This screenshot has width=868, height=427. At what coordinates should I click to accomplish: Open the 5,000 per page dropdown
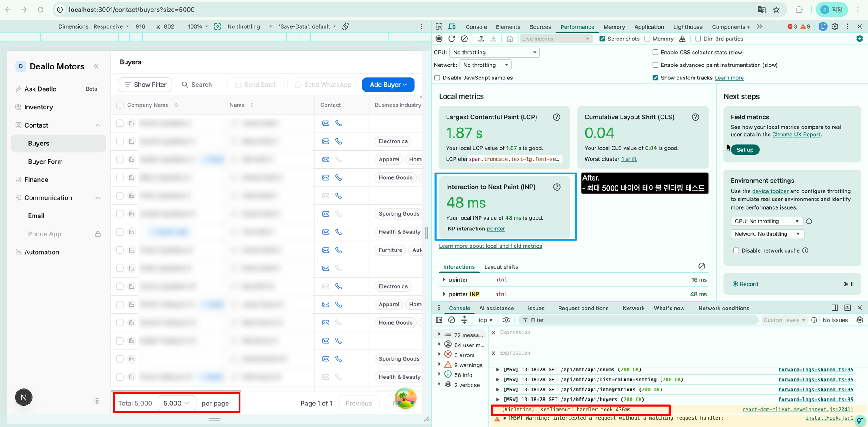(x=176, y=403)
